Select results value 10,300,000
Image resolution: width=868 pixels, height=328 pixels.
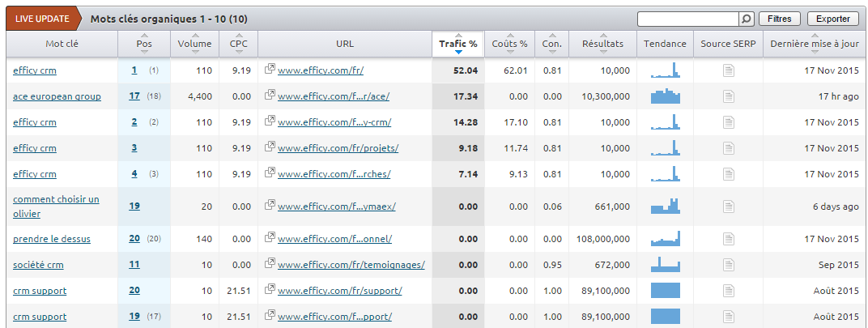(606, 96)
